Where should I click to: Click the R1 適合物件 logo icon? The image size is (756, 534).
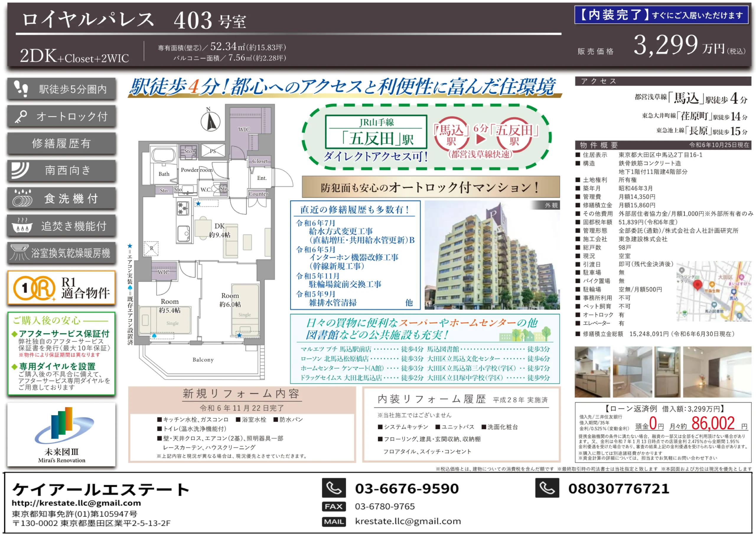click(x=34, y=288)
